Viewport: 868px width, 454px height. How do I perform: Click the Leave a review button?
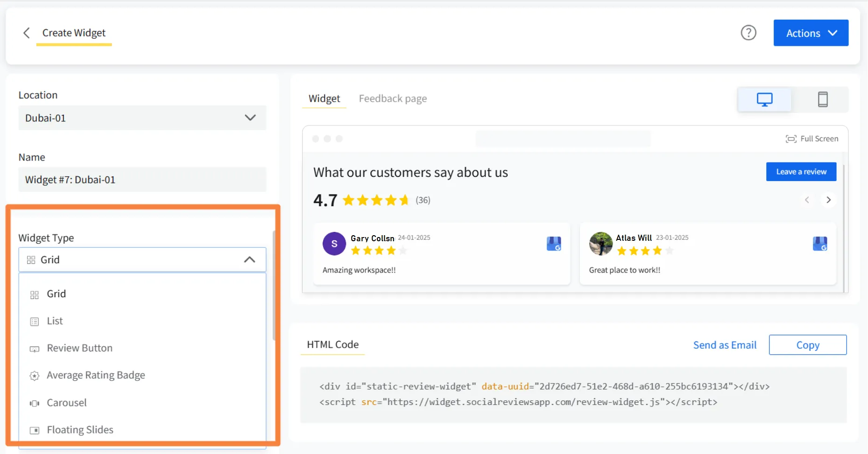(x=801, y=171)
